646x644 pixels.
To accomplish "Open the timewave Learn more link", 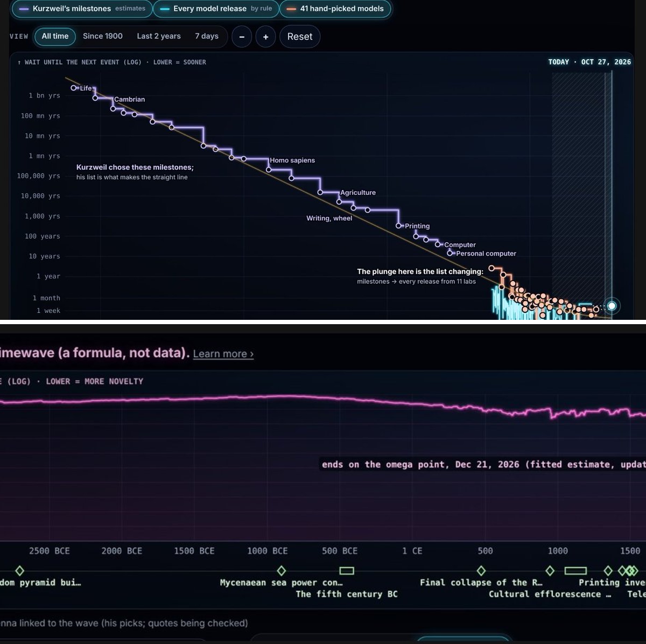I will [x=223, y=354].
